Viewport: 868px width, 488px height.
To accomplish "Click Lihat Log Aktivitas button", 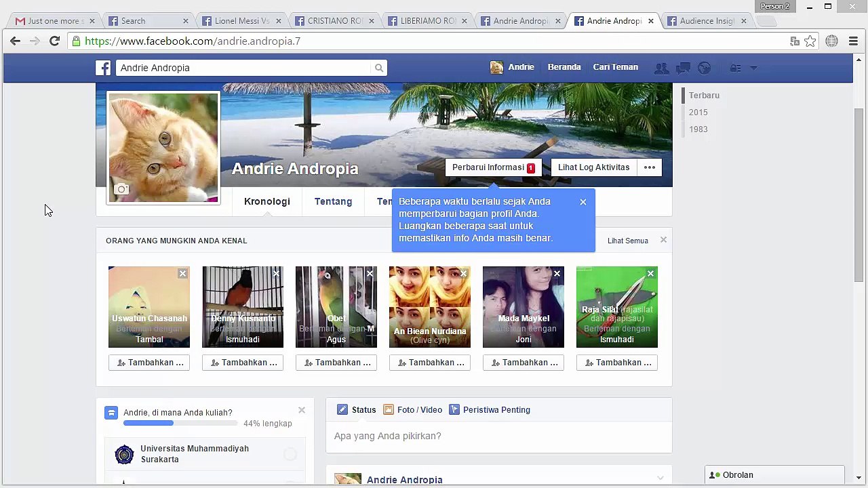I will point(593,167).
